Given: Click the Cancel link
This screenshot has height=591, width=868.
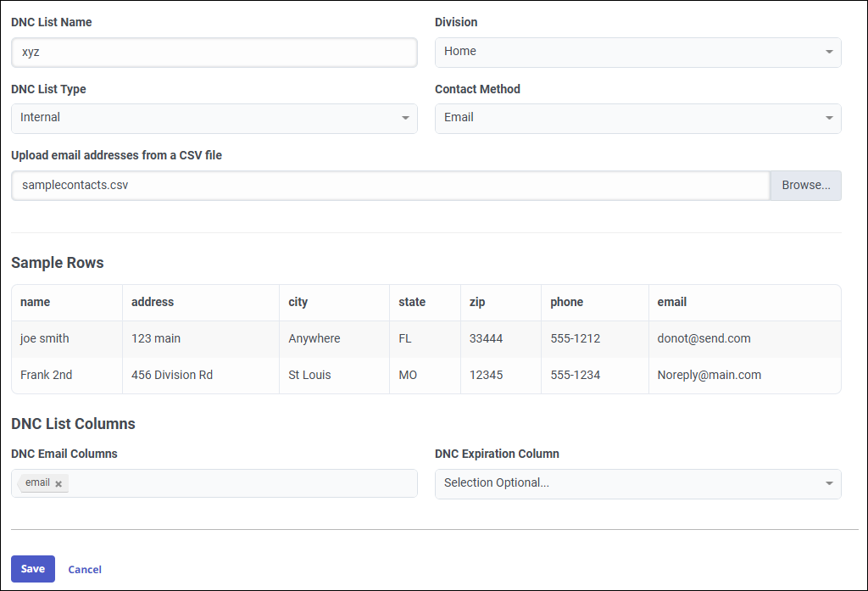Looking at the screenshot, I should (85, 570).
